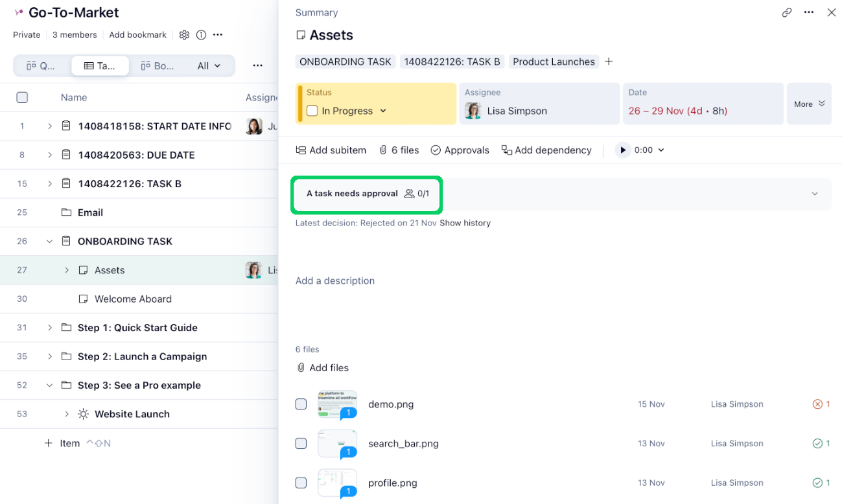Image resolution: width=842 pixels, height=504 pixels.
Task: Open the Approvals section icon
Action: coord(434,150)
